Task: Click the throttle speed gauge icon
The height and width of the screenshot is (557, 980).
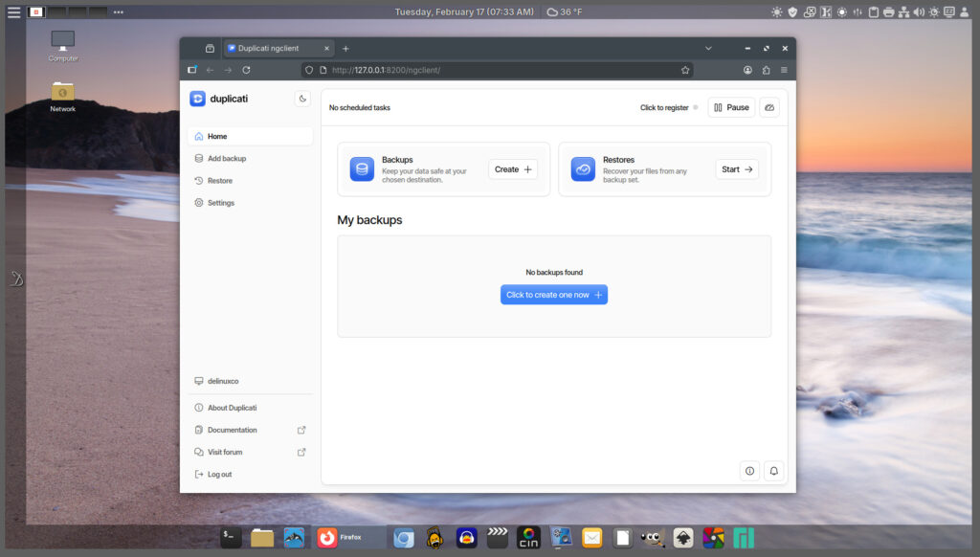Action: (769, 107)
